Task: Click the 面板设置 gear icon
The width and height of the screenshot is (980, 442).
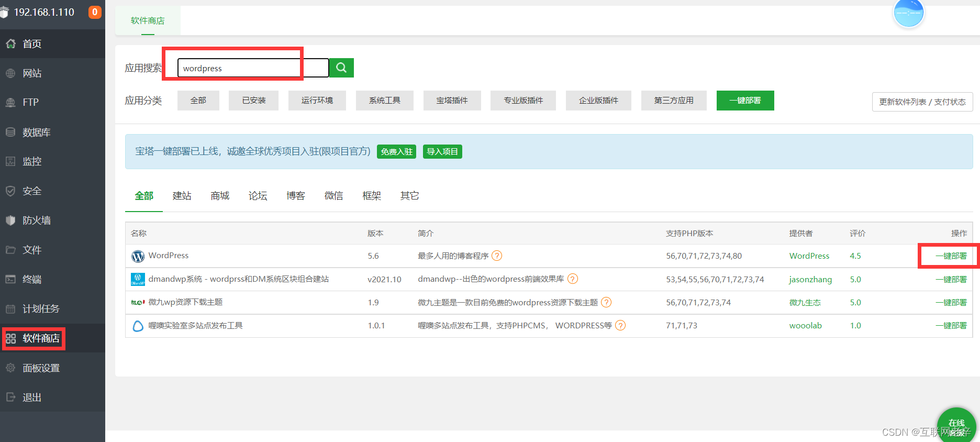Action: pyautogui.click(x=11, y=368)
